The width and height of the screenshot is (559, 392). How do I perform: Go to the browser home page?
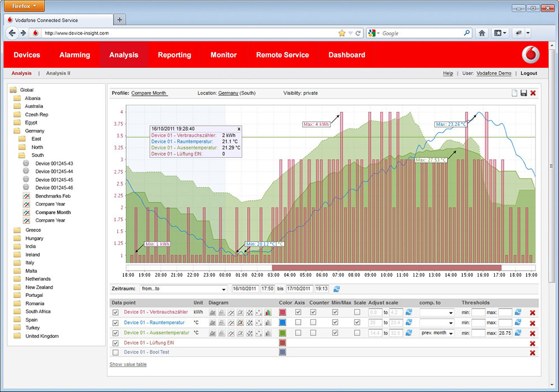pyautogui.click(x=482, y=33)
